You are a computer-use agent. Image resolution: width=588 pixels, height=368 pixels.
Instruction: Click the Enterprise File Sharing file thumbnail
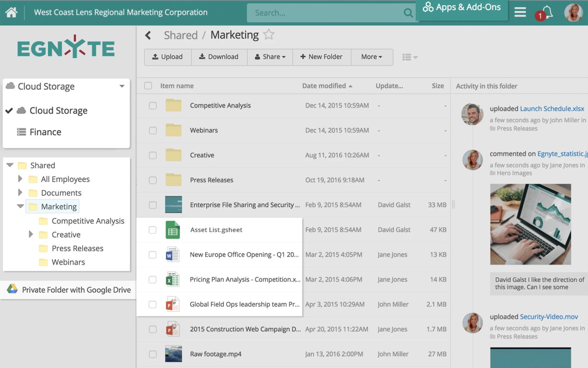click(173, 205)
